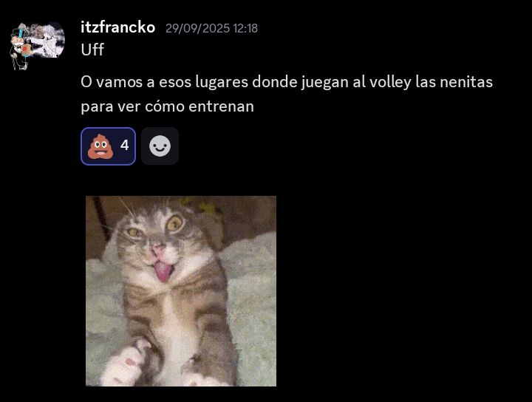Viewport: 532px width, 402px height.
Task: Open the cat GIF in full view
Action: 181,291
